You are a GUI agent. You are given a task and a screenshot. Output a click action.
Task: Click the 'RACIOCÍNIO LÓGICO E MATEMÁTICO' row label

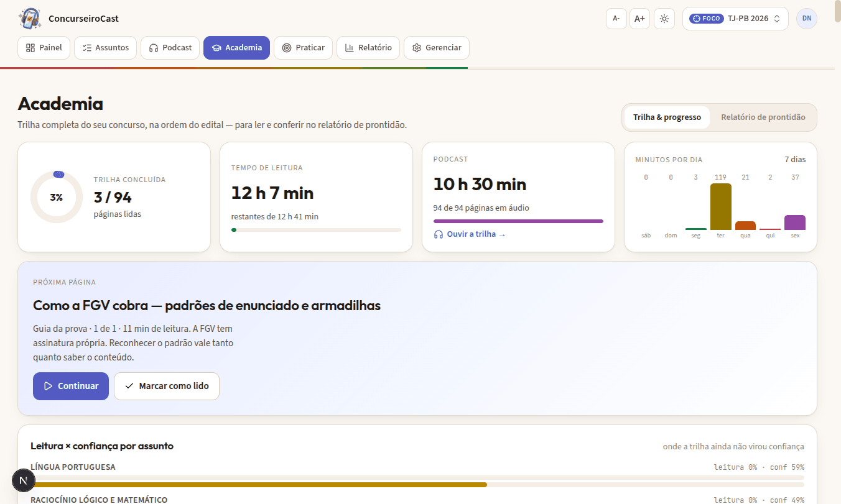pyautogui.click(x=99, y=500)
